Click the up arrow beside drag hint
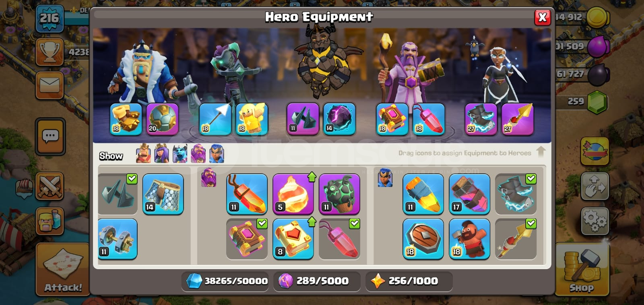Viewport: 644px width, 305px height. pos(541,152)
